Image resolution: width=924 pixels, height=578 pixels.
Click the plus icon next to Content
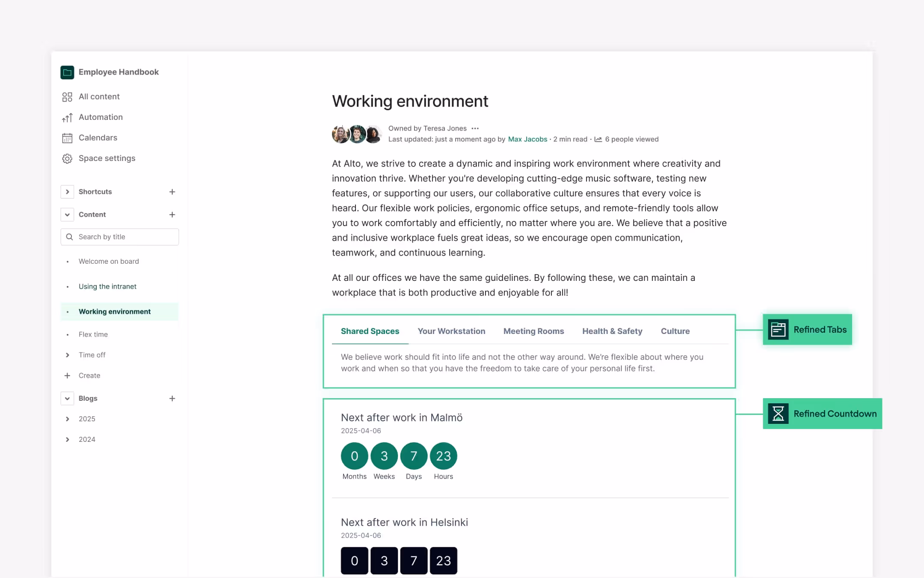172,214
